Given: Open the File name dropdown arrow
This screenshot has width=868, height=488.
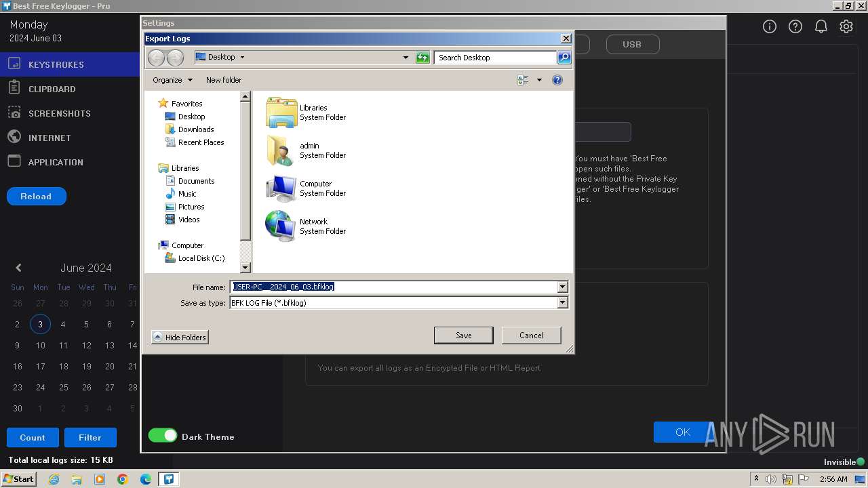Looking at the screenshot, I should (562, 287).
